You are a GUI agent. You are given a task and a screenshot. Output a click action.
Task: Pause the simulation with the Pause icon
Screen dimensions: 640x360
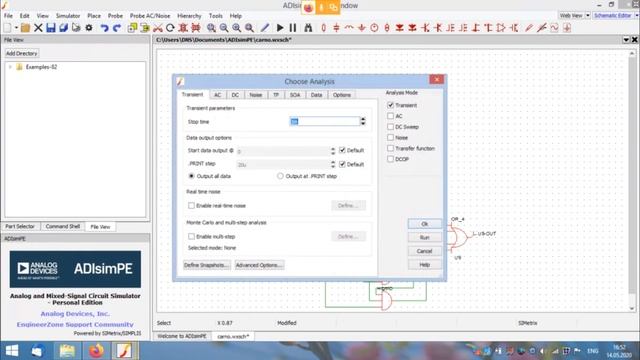click(293, 28)
